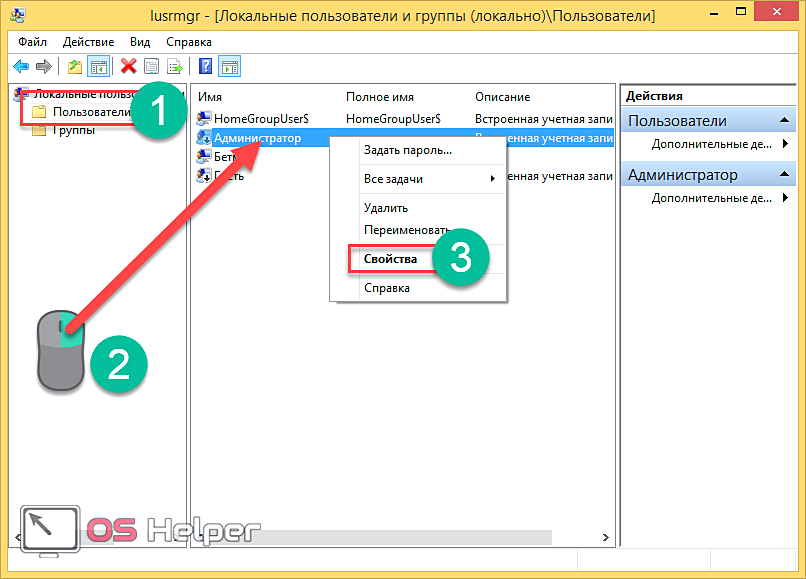Screen dimensions: 806x579
Task: Click Задать пароль... in context menu
Action: click(x=407, y=150)
